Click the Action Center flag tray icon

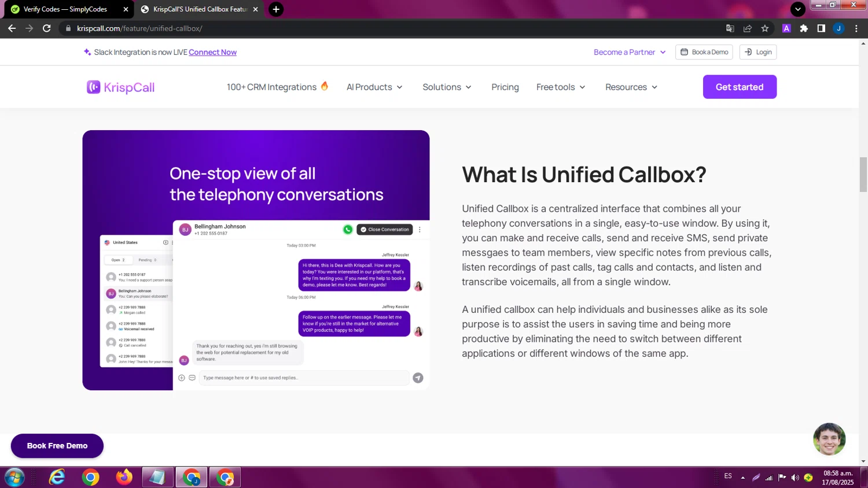782,478
